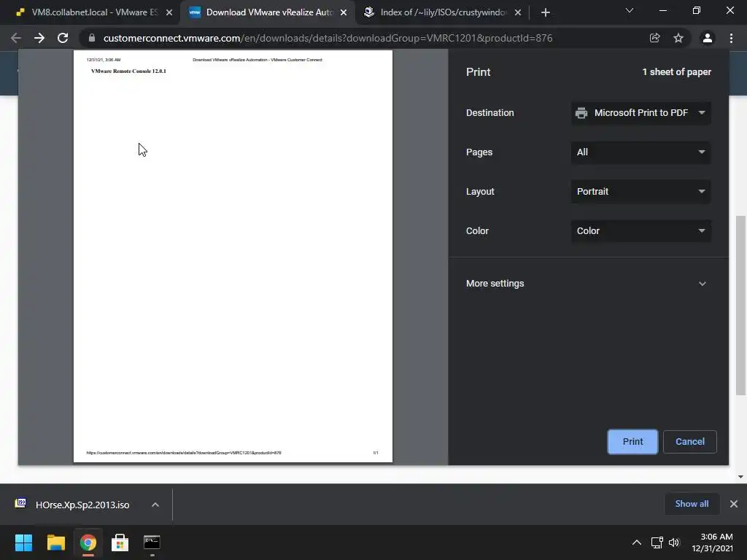Open the Destination dropdown Microsoft Print to PDF

(x=640, y=113)
